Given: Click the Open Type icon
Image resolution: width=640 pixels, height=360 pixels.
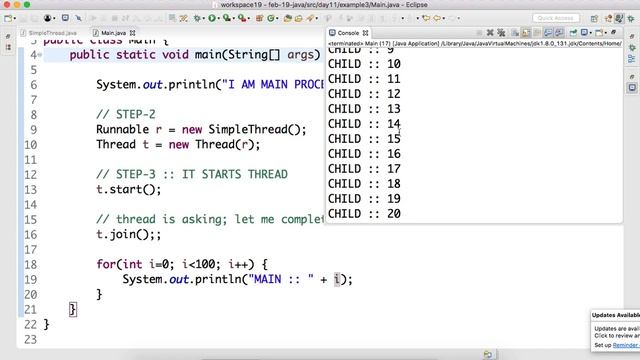Looking at the screenshot, I should click(288, 18).
